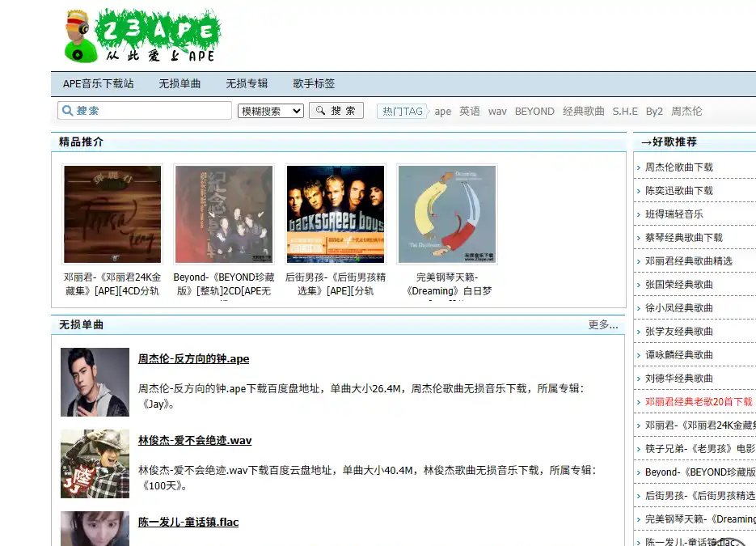Open sidebar link 班得瑞轻音乐
This screenshot has width=756, height=546.
point(674,214)
